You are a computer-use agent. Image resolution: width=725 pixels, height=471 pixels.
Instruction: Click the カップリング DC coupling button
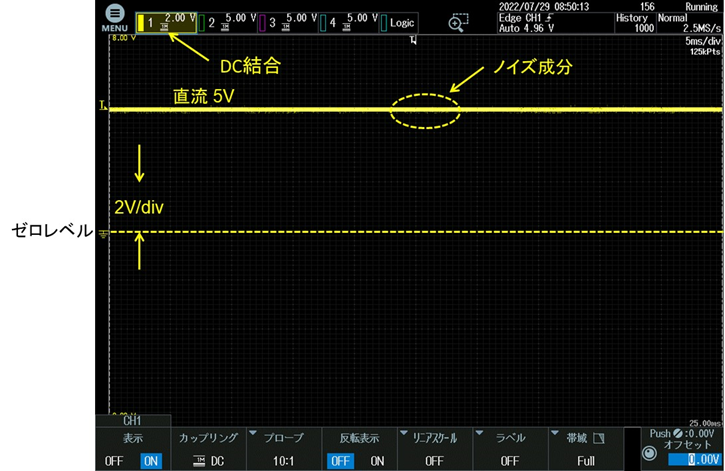pyautogui.click(x=209, y=449)
